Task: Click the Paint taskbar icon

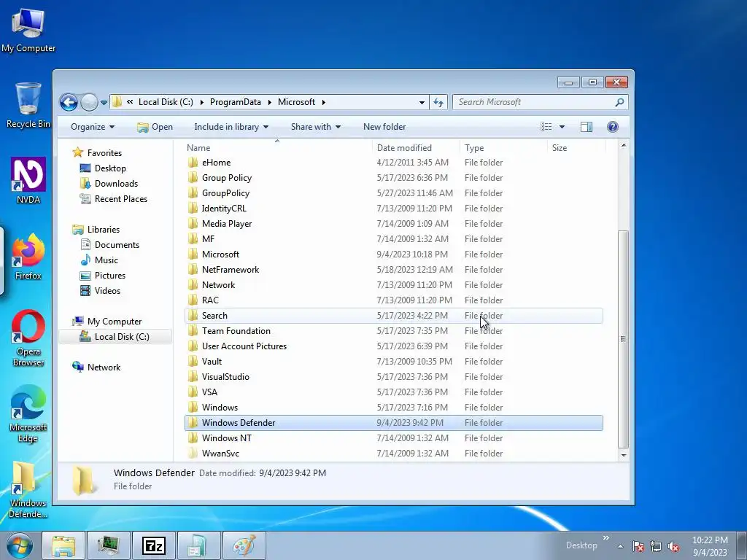Action: (244, 545)
